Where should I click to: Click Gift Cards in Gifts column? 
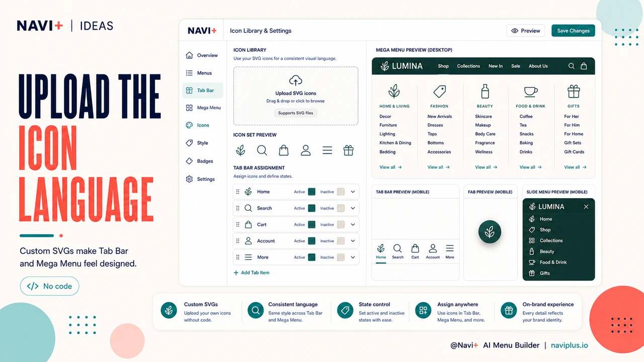pyautogui.click(x=574, y=152)
